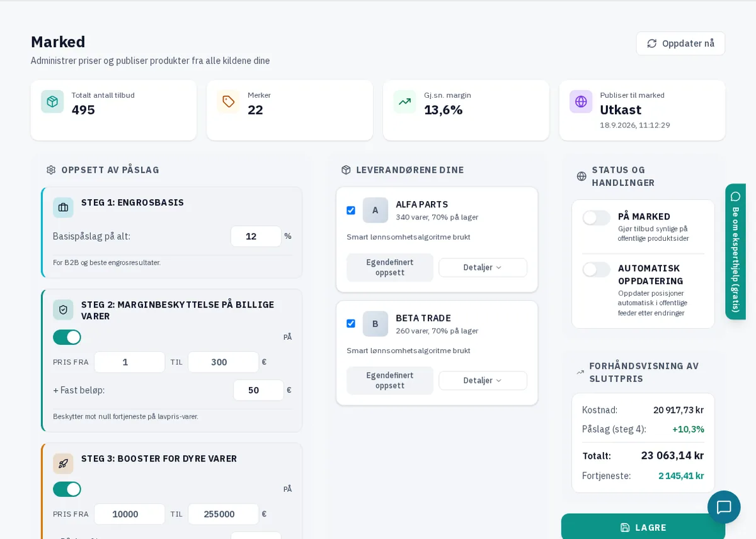The width and height of the screenshot is (756, 539).
Task: Click the Basispåslag på alt percentage field
Action: click(256, 236)
